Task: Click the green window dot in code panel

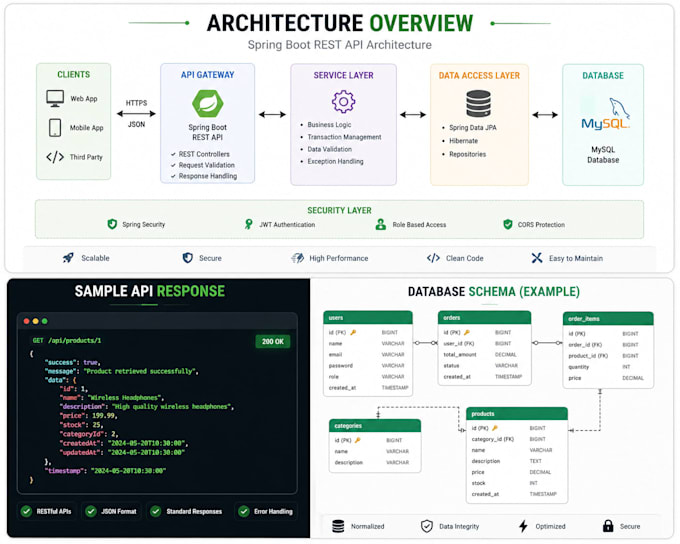Action: tap(45, 321)
